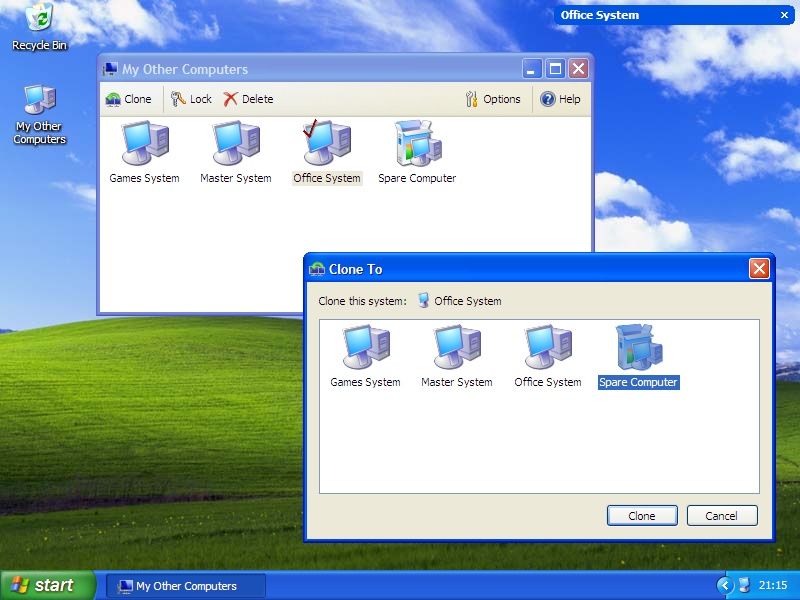Select My Other Computers desktop shortcut
This screenshot has height=600, width=800.
(39, 114)
